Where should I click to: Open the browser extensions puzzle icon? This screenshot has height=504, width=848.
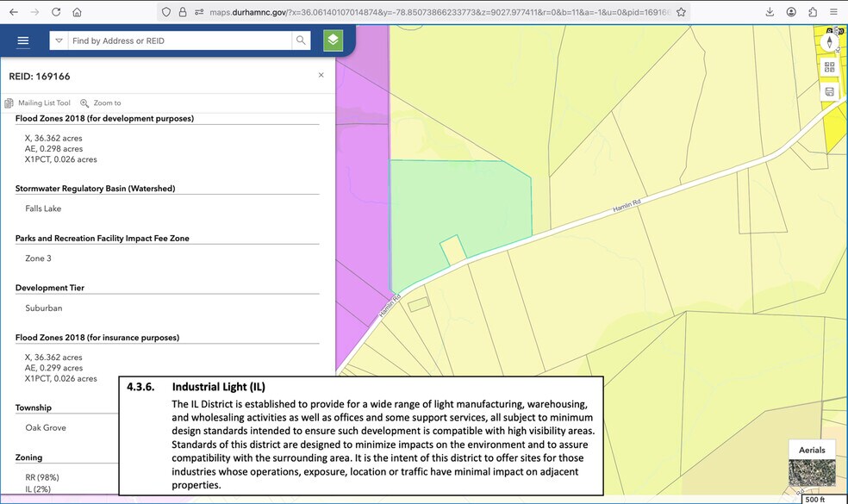tap(813, 12)
